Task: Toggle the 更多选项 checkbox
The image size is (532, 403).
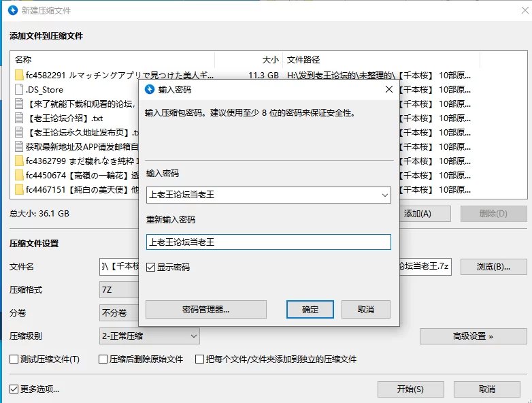Action: pos(14,389)
